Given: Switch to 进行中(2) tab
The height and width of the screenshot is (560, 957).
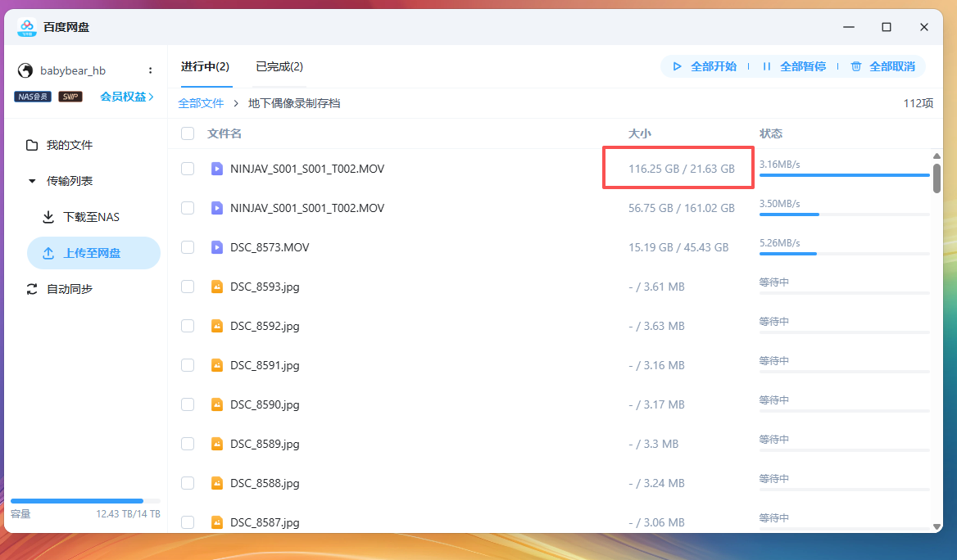Looking at the screenshot, I should (x=205, y=66).
